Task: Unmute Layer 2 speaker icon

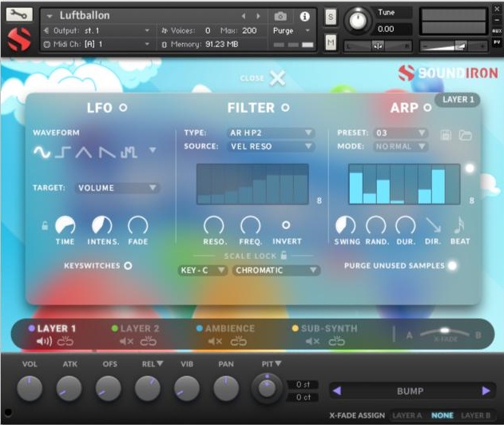Action: [126, 341]
